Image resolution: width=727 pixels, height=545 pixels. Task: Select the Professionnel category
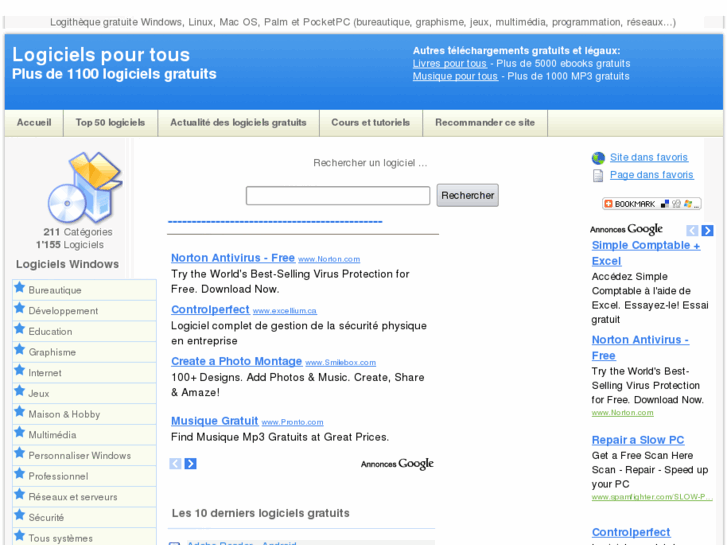[84, 476]
